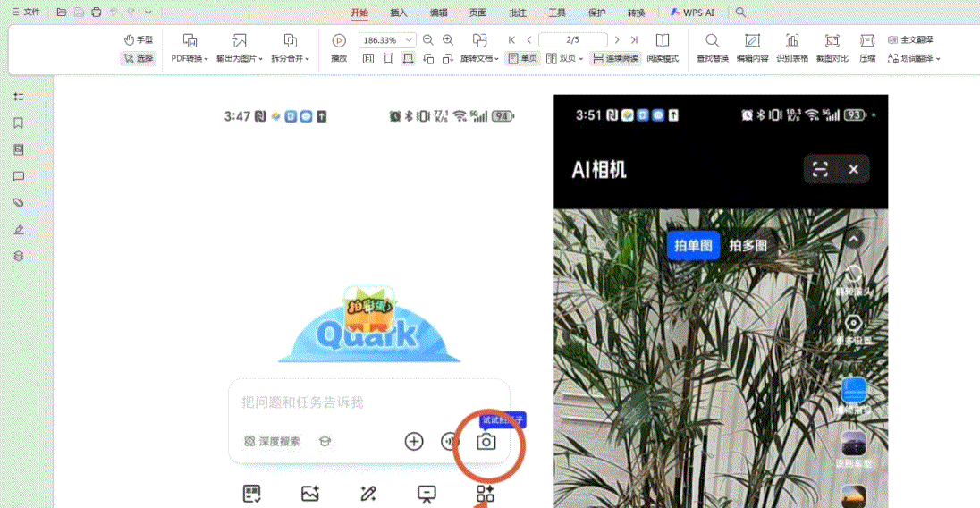This screenshot has width=980, height=508.
Task: Toggle 单页 single page view
Action: tap(523, 58)
